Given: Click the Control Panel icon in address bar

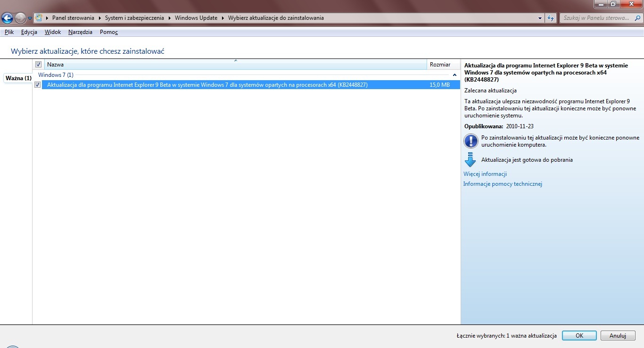Looking at the screenshot, I should [39, 18].
